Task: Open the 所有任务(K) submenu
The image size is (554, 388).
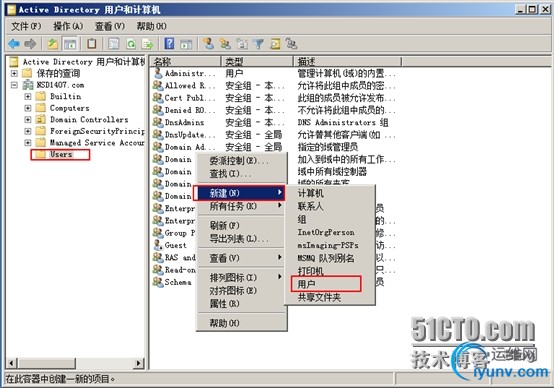Action: pyautogui.click(x=242, y=206)
